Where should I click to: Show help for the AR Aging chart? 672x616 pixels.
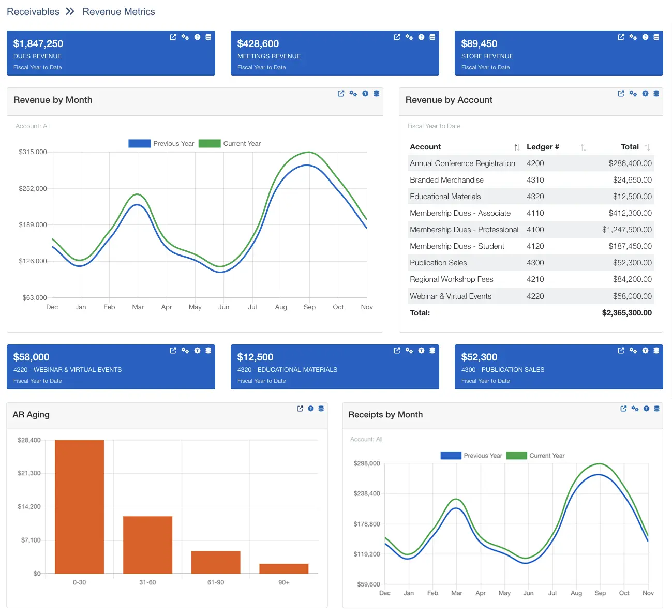[310, 408]
